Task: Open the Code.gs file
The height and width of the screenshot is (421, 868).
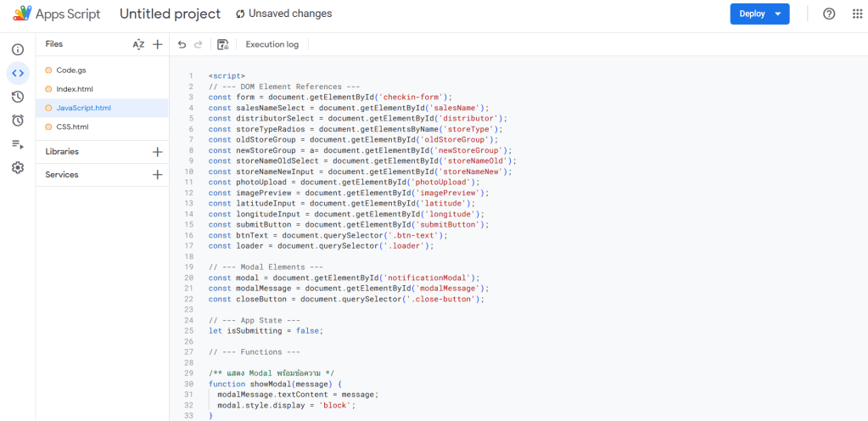Action: coord(70,70)
